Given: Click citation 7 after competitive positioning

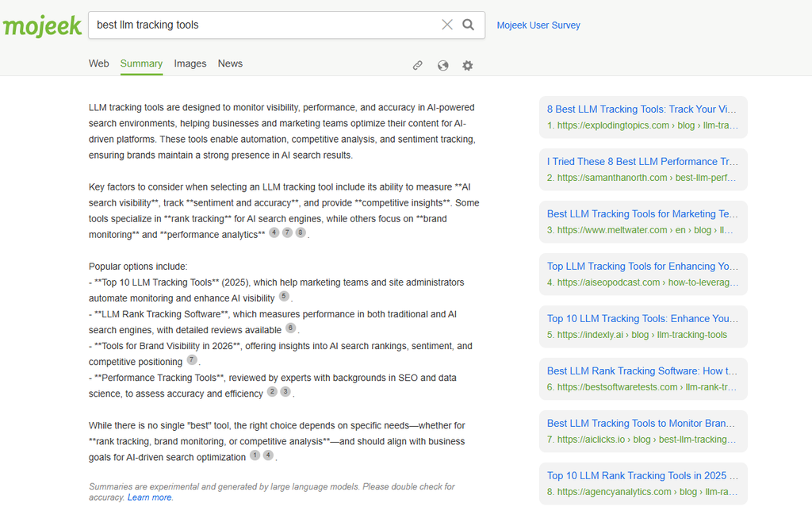Looking at the screenshot, I should (192, 359).
